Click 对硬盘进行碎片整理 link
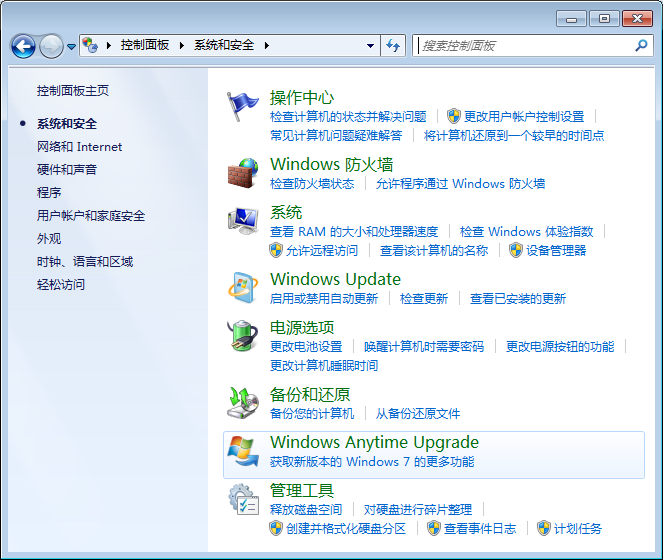The width and height of the screenshot is (663, 560). (x=418, y=509)
